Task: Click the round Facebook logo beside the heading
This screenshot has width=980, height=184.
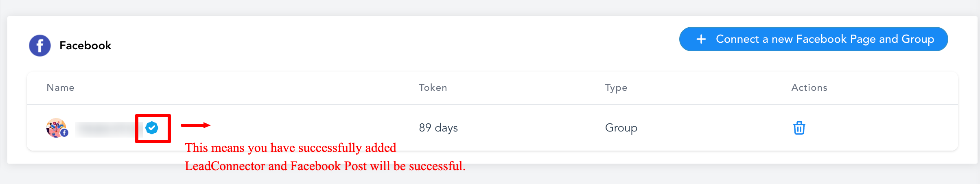Action: pyautogui.click(x=40, y=46)
